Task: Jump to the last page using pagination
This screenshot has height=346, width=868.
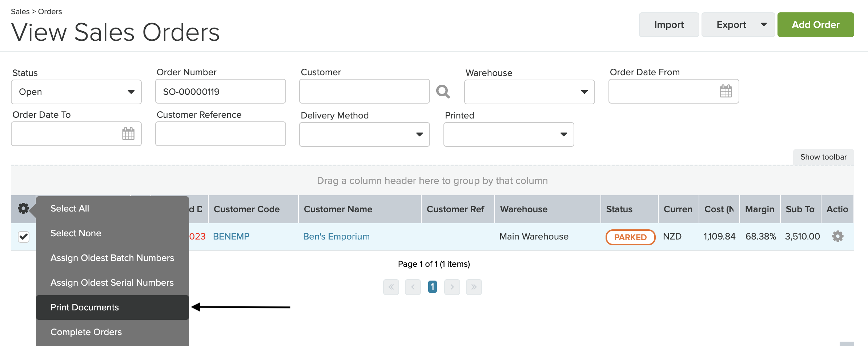Action: tap(474, 287)
